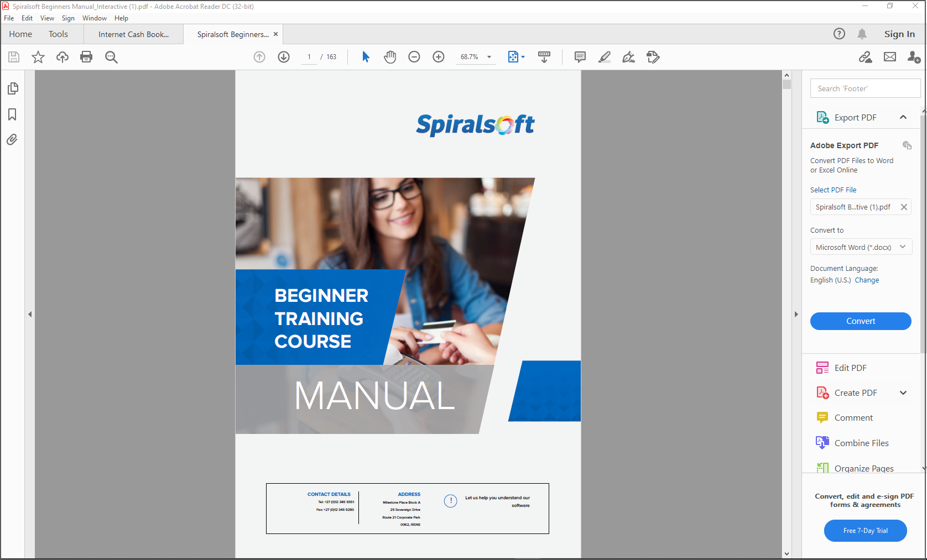Open the Stamp tool

(653, 57)
